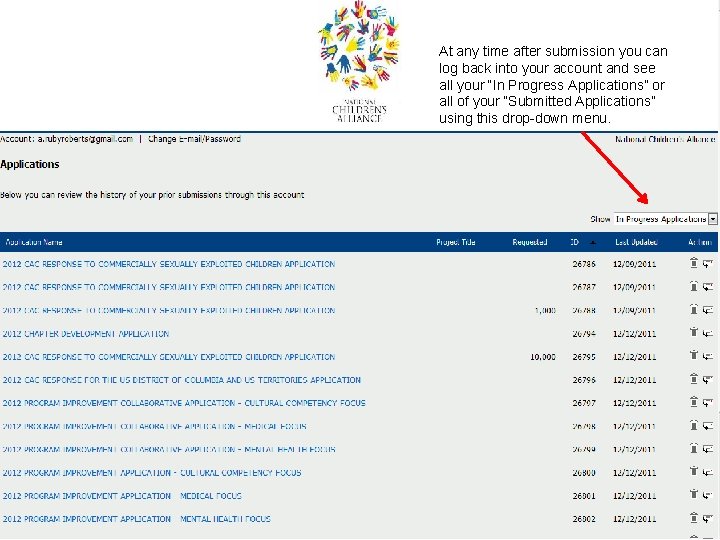720x540 pixels.
Task: Click the Action column header
Action: [700, 242]
